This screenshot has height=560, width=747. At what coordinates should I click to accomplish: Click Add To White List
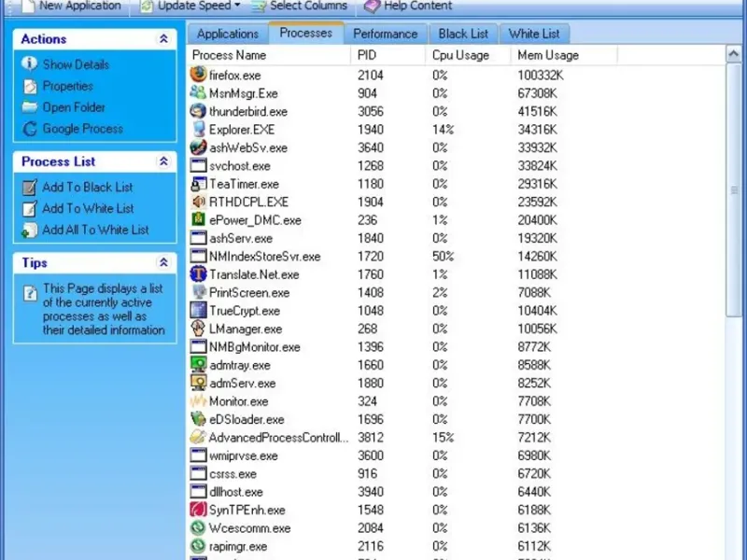click(88, 208)
